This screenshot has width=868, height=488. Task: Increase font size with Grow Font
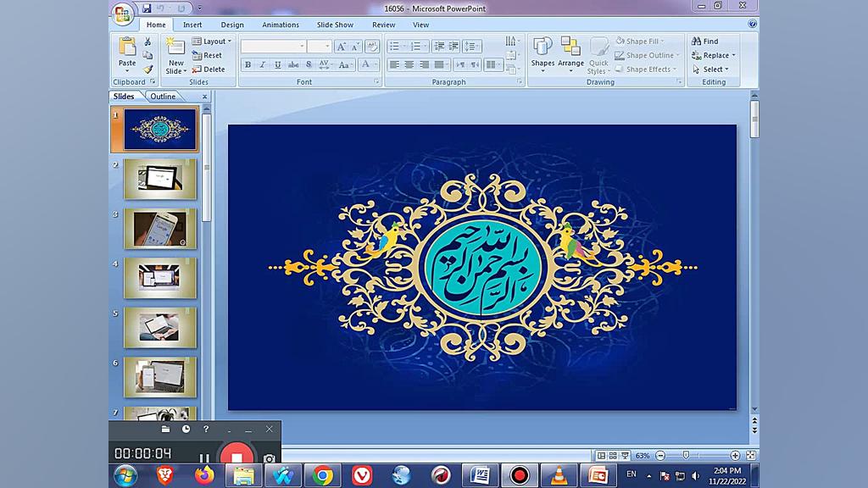pyautogui.click(x=342, y=47)
